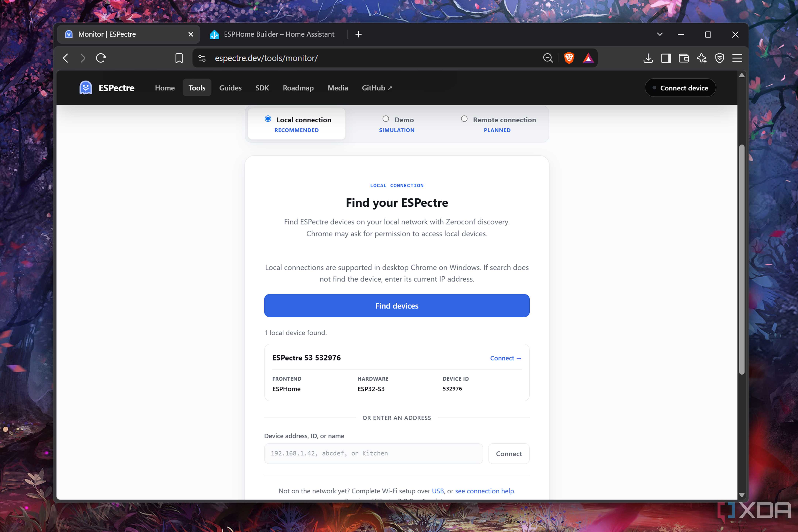
Task: Click the page vertical scrollbar thumb
Action: [x=742, y=260]
